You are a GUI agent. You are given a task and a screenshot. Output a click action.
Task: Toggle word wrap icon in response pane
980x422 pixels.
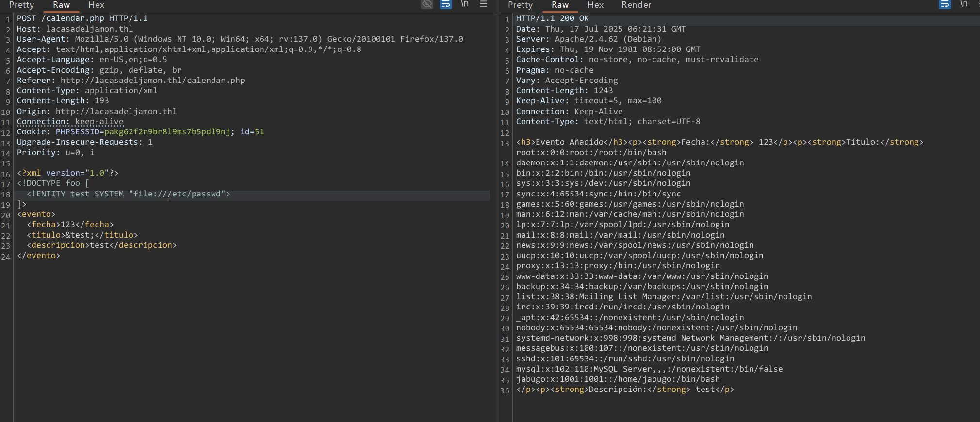945,4
